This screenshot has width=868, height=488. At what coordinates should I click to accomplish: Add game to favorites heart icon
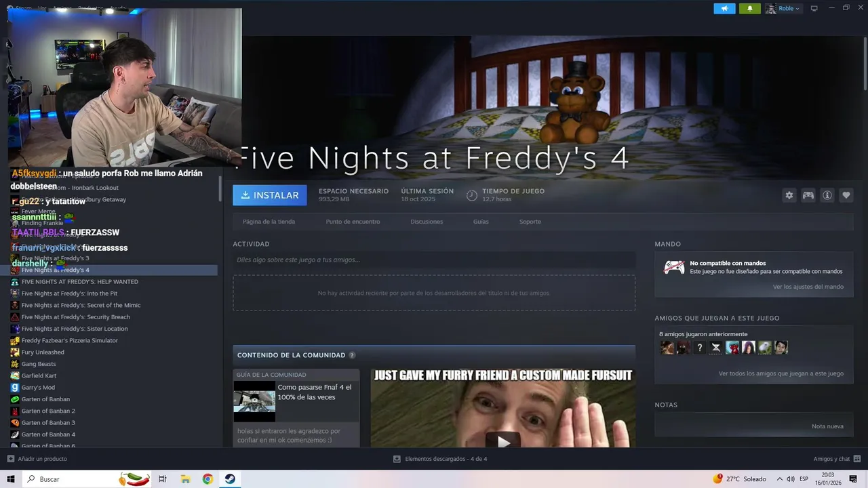coord(846,195)
